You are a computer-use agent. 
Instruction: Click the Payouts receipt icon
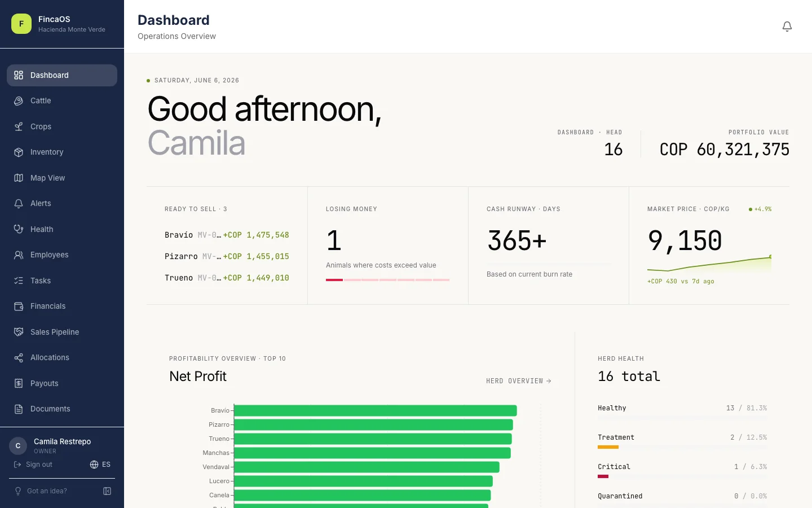tap(19, 383)
